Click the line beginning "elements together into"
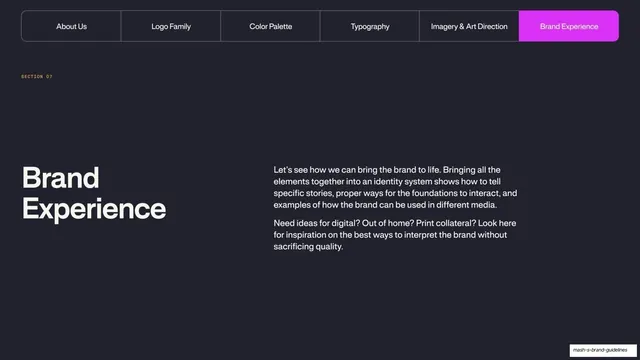 coord(387,181)
